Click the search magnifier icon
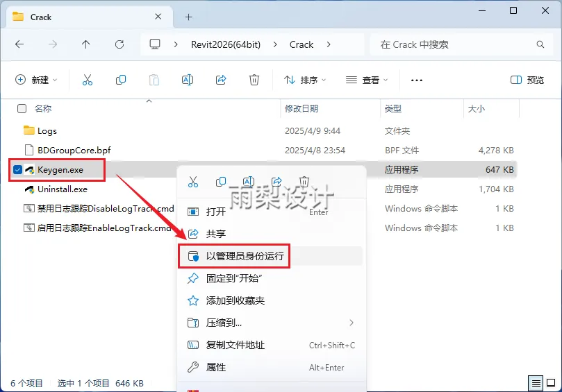The height and width of the screenshot is (392, 562). tap(540, 44)
